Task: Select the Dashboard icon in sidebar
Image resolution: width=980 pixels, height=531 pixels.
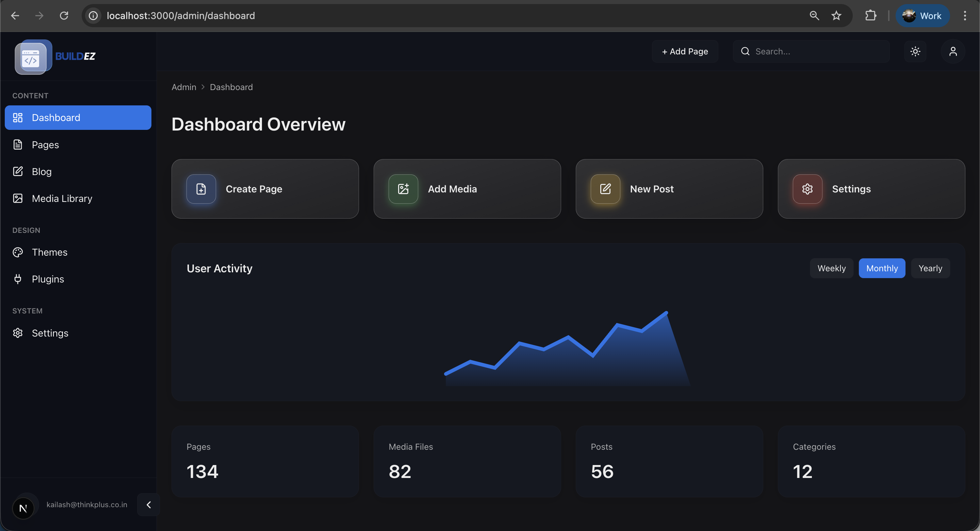Action: tap(18, 117)
